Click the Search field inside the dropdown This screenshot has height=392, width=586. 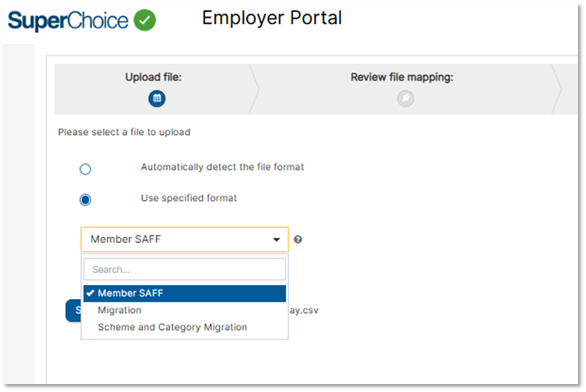[184, 269]
